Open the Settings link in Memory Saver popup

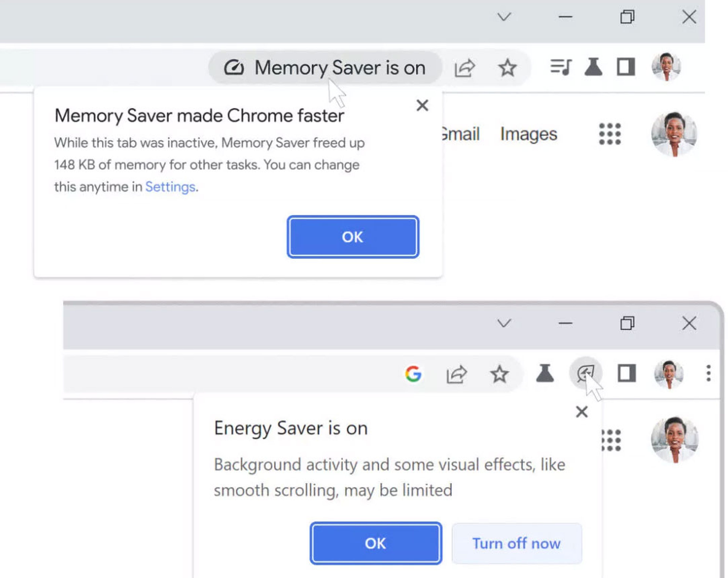click(170, 187)
